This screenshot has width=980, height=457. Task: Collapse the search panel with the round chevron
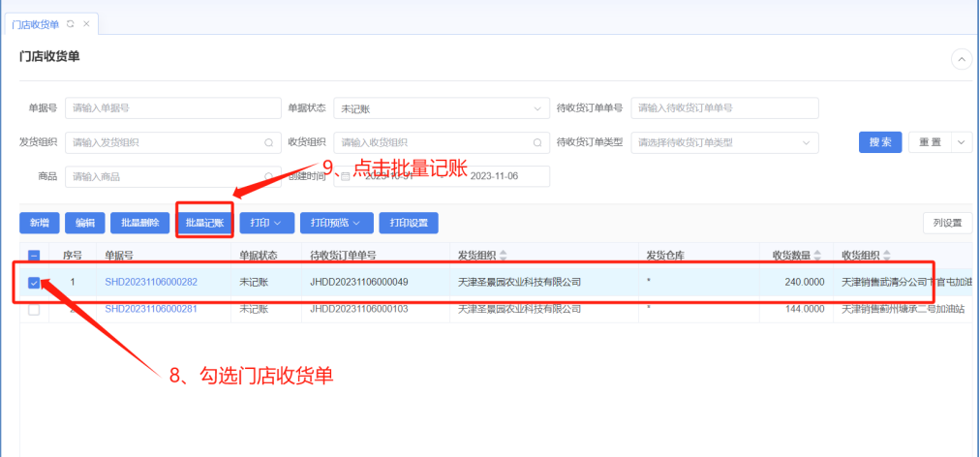(961, 59)
